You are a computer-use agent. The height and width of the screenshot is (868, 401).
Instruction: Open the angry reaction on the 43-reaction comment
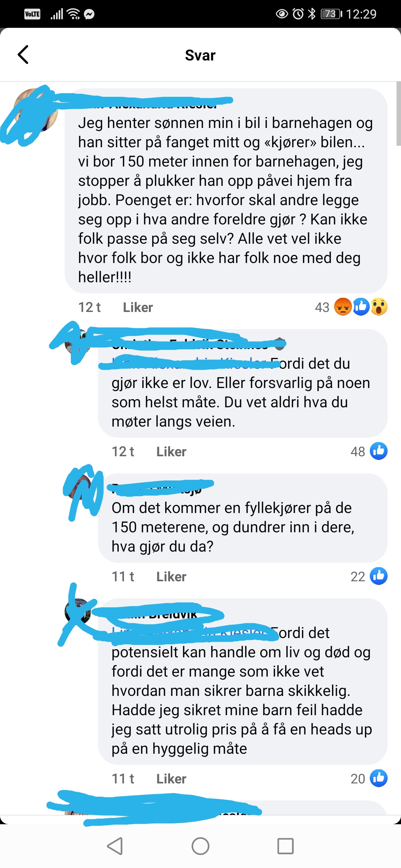(343, 307)
